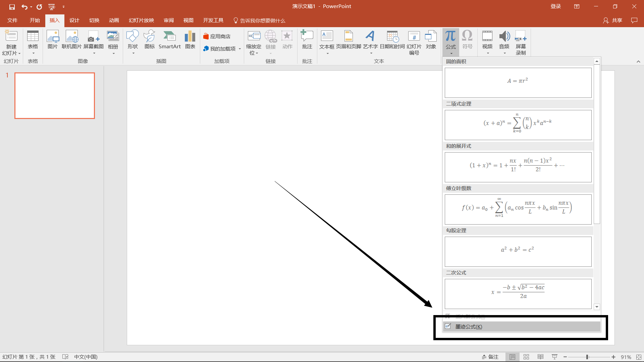Choose Ink Equation (墨迹公式) menu item

point(522,327)
